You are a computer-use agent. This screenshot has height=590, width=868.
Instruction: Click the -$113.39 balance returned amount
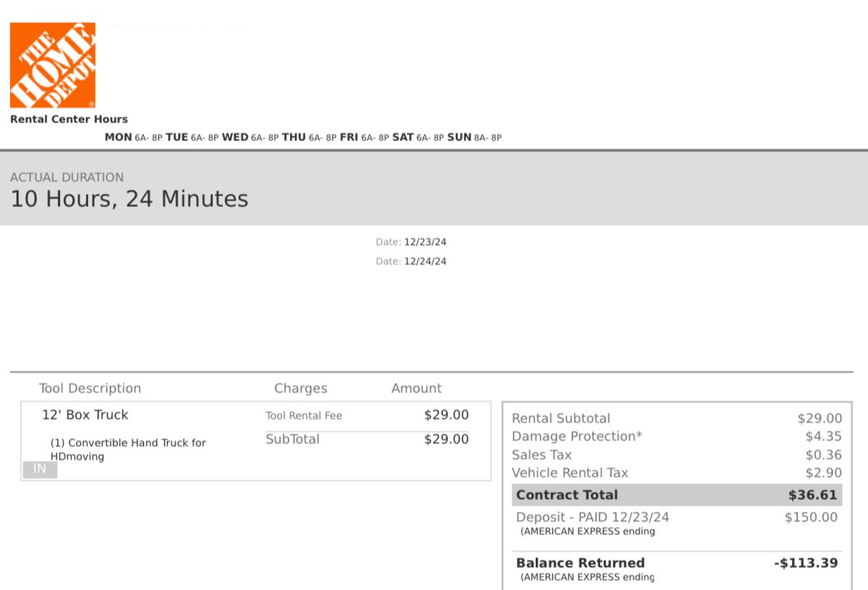pyautogui.click(x=806, y=563)
